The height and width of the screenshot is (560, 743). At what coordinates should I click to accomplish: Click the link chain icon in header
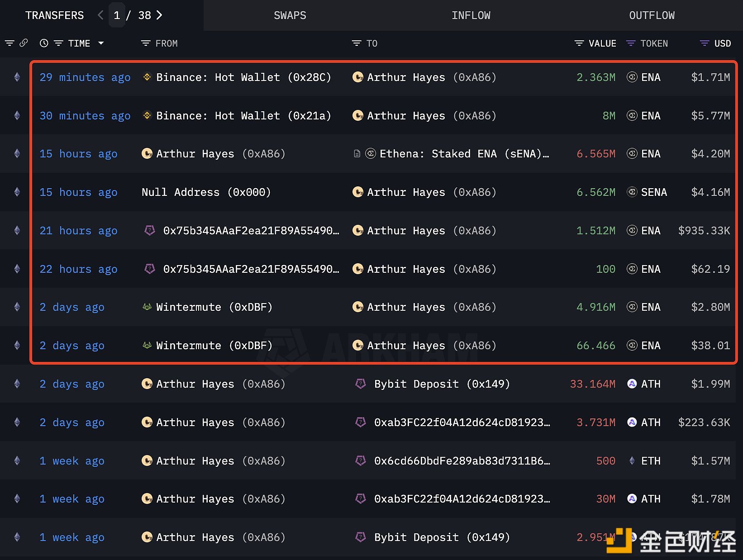point(24,43)
